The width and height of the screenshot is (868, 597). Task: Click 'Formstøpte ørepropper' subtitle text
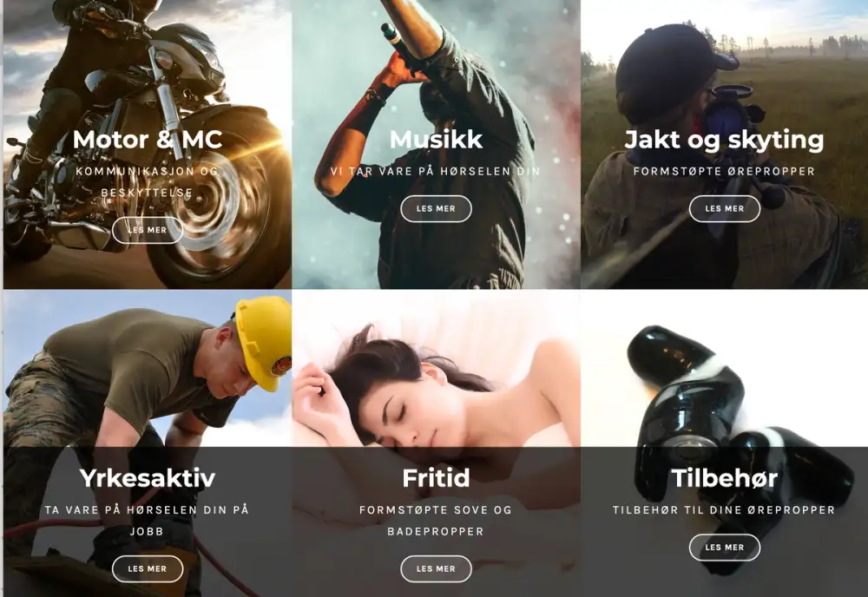coord(725,172)
